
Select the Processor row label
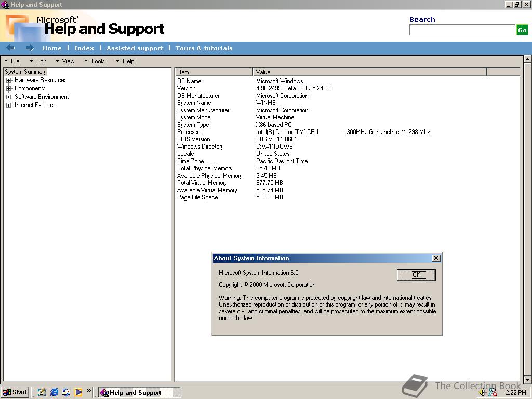(x=189, y=132)
